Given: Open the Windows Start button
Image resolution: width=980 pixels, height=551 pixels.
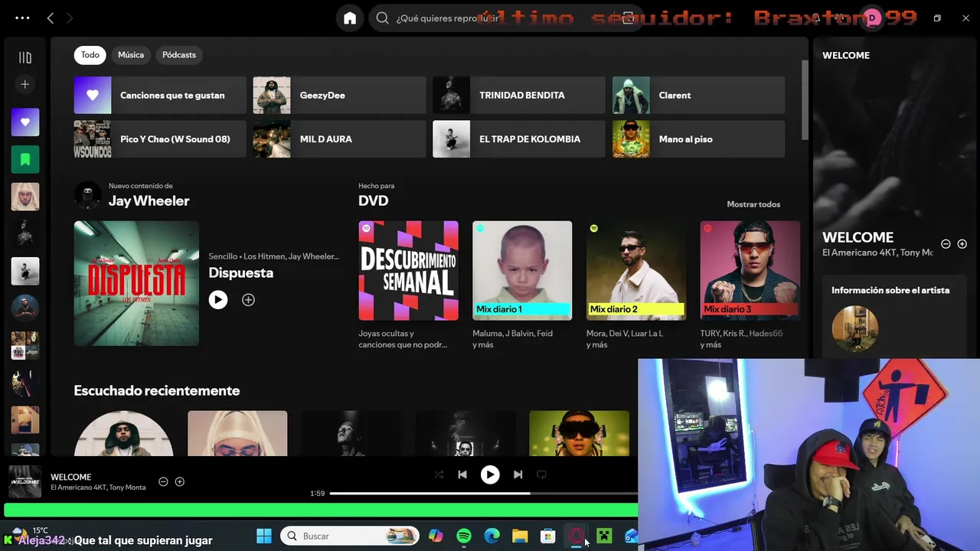Looking at the screenshot, I should 264,536.
